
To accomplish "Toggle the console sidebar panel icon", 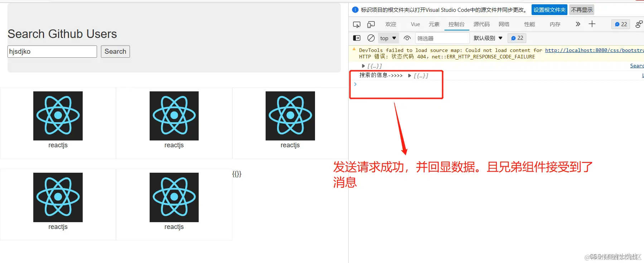I will point(357,38).
